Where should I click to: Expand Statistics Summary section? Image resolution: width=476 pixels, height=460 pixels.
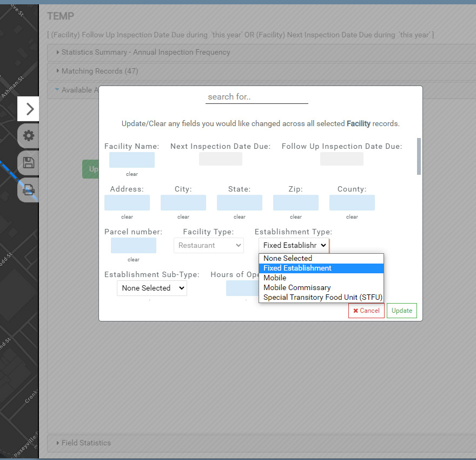pyautogui.click(x=146, y=52)
